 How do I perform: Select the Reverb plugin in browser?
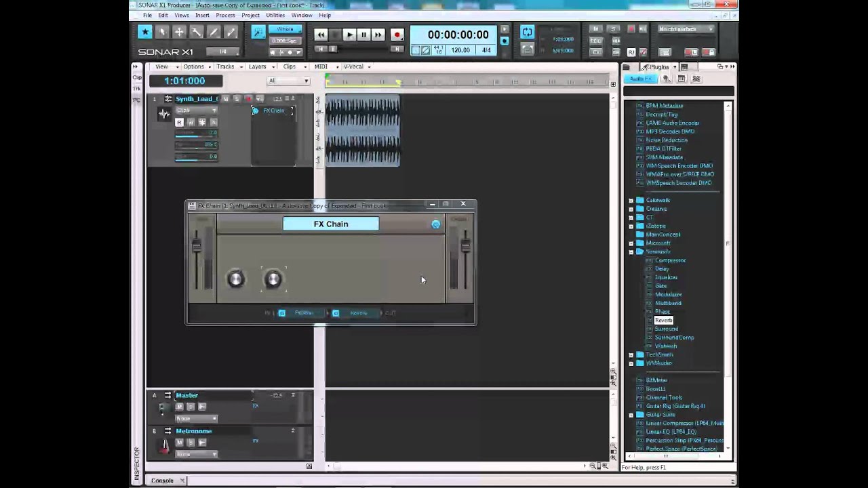664,321
